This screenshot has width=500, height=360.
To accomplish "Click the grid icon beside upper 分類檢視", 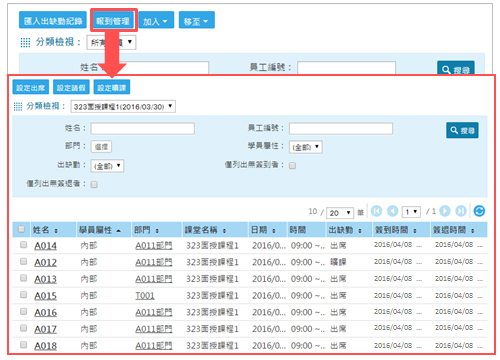I will click(x=25, y=42).
